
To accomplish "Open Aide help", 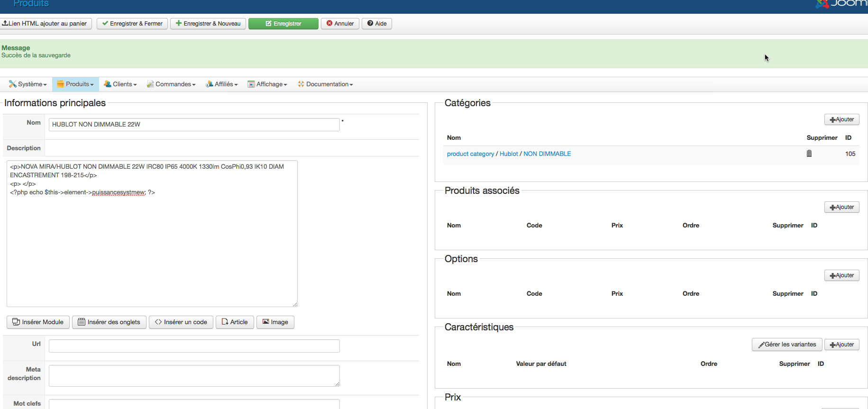I will click(377, 24).
